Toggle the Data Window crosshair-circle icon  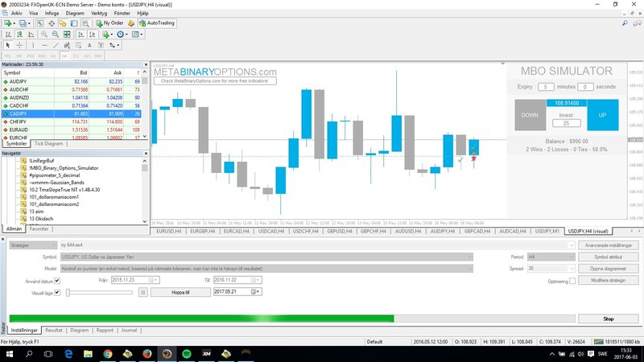pos(52,23)
